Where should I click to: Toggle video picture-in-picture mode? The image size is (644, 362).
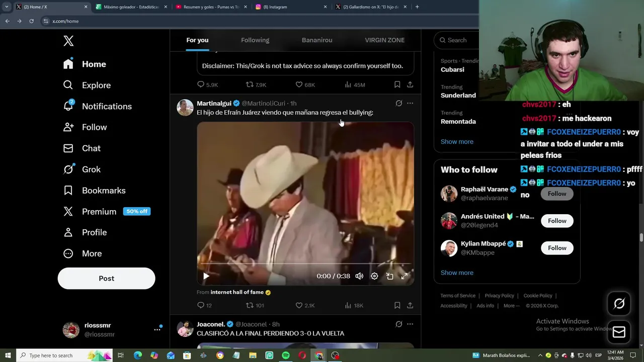point(389,276)
